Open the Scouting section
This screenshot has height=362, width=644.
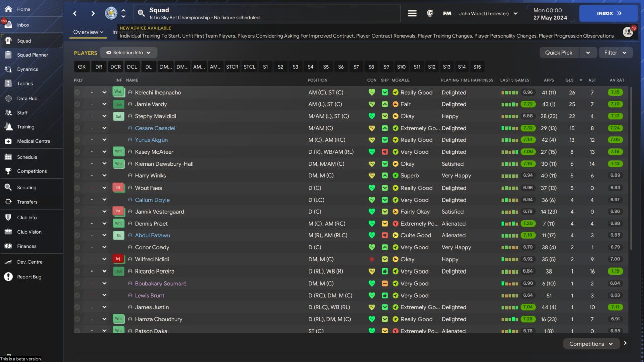(x=32, y=188)
